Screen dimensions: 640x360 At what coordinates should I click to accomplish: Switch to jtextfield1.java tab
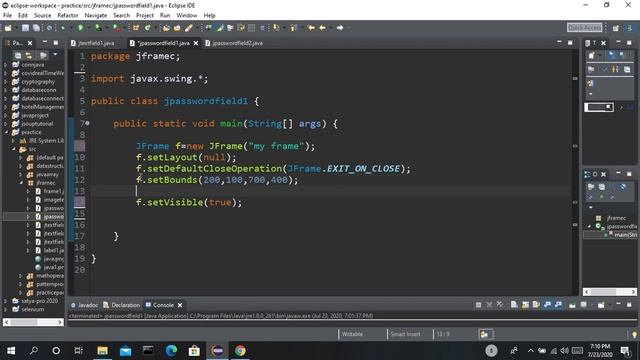(x=93, y=43)
